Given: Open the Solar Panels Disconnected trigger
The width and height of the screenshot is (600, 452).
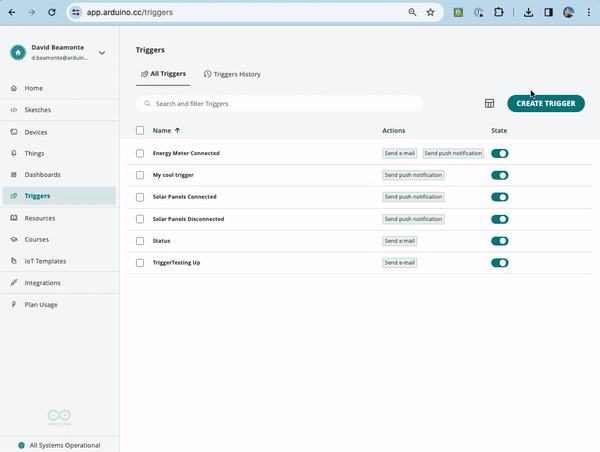Looking at the screenshot, I should [x=188, y=219].
